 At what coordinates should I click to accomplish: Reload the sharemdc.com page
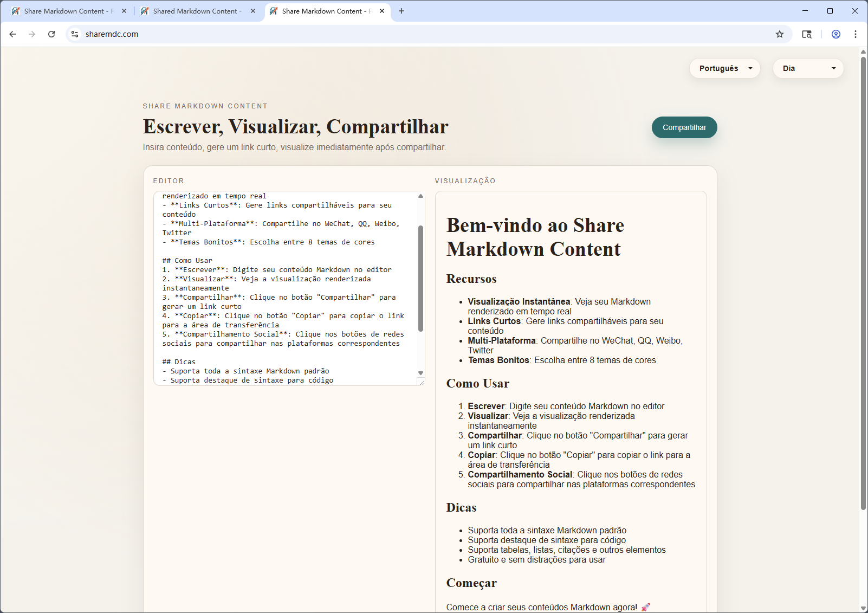click(51, 34)
